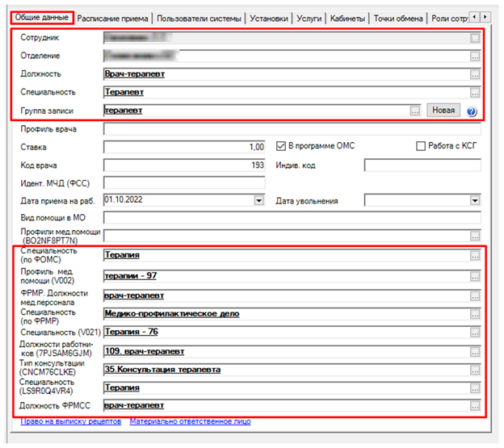Open lookup for Специальность (V021) Терапия - 76
This screenshot has height=448, width=504.
click(475, 333)
